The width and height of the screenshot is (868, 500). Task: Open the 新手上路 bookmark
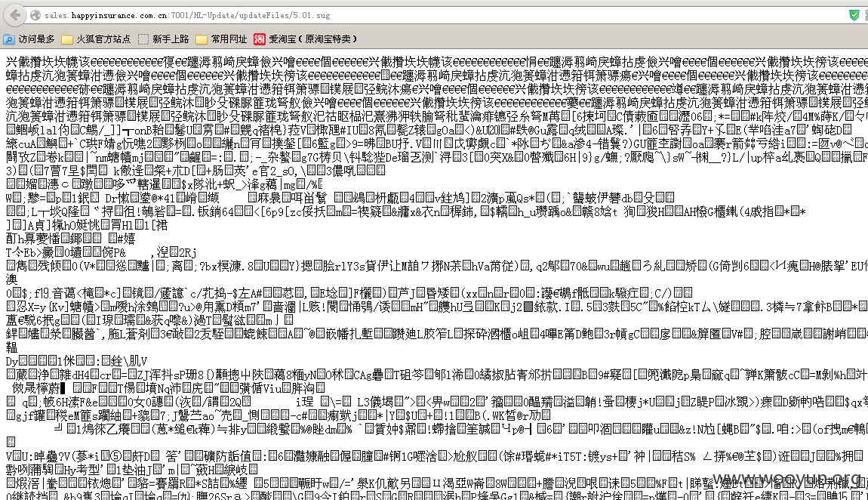point(164,39)
